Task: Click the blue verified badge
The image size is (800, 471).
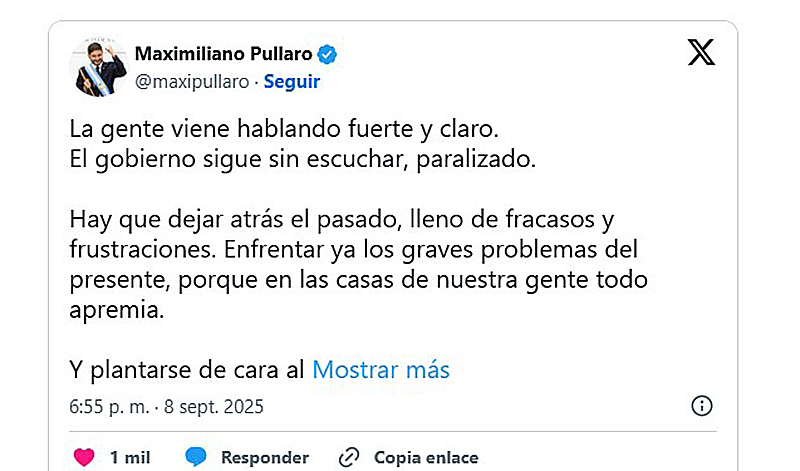Action: click(329, 53)
